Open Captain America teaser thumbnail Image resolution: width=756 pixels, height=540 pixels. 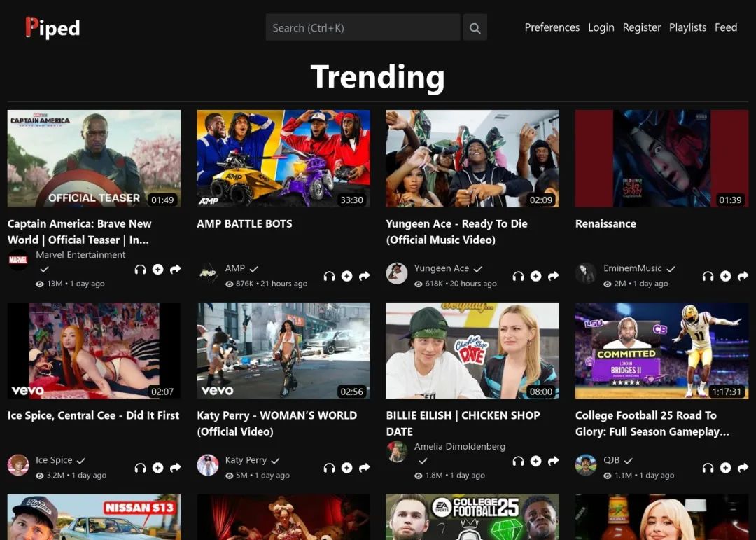click(x=94, y=159)
